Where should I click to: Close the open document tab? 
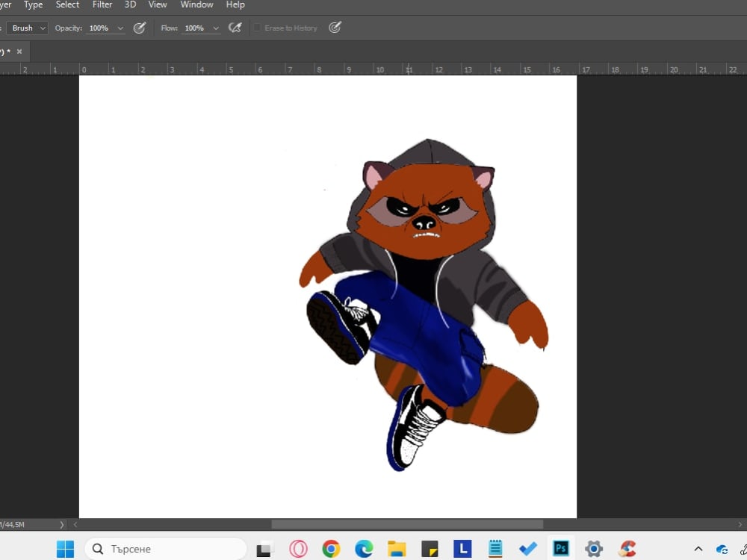click(x=19, y=52)
